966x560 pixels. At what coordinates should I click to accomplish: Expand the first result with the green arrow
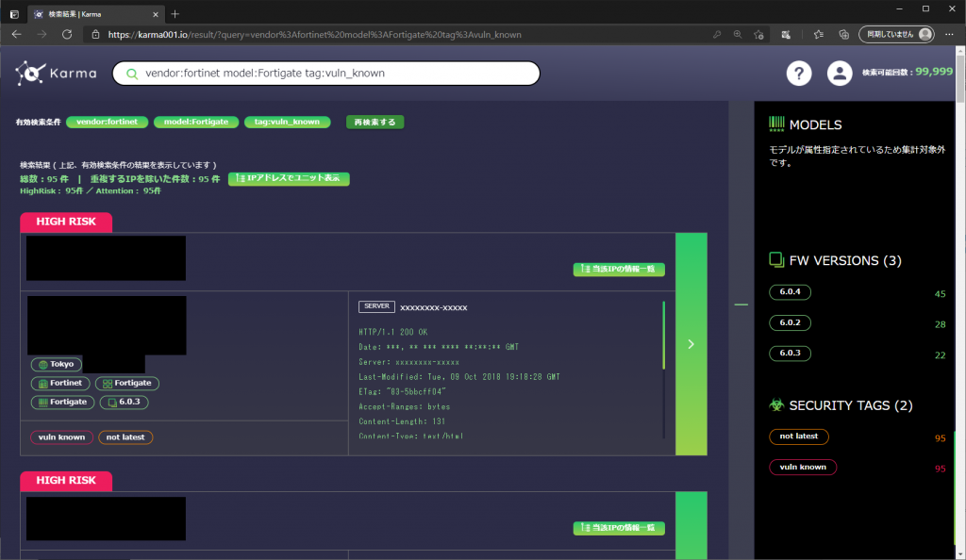click(691, 344)
